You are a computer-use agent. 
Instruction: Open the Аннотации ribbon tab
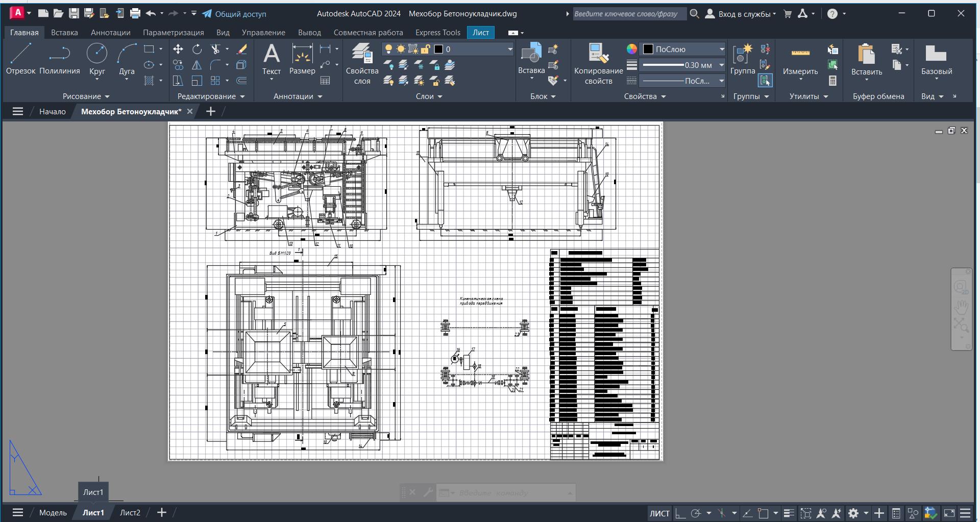[x=110, y=33]
